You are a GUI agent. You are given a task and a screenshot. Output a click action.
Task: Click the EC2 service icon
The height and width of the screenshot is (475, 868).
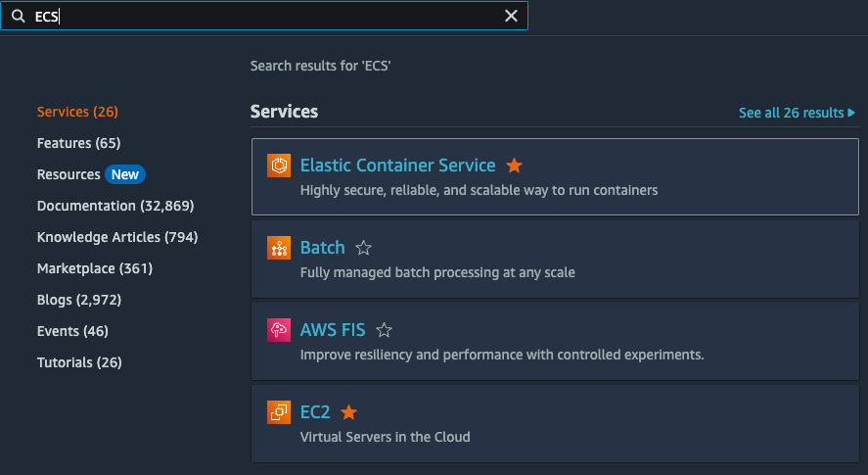(279, 412)
